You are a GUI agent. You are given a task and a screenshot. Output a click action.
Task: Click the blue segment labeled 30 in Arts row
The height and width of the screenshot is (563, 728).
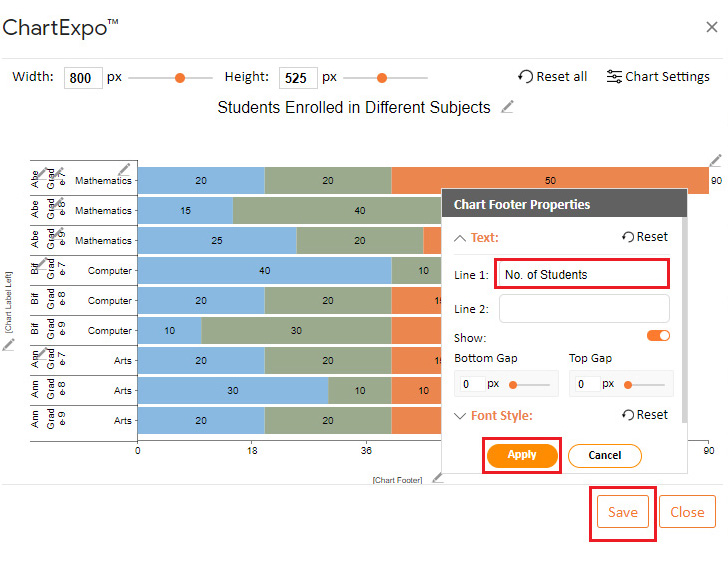pyautogui.click(x=233, y=390)
